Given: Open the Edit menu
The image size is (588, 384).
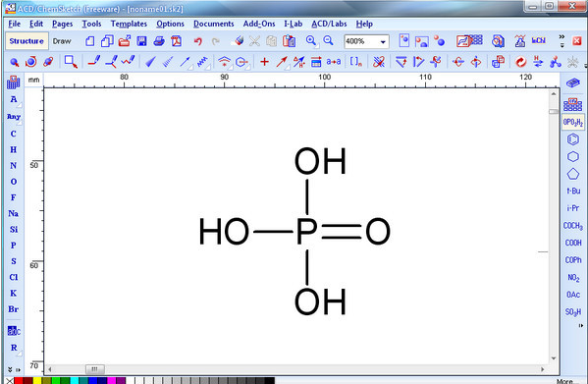Looking at the screenshot, I should tap(36, 24).
